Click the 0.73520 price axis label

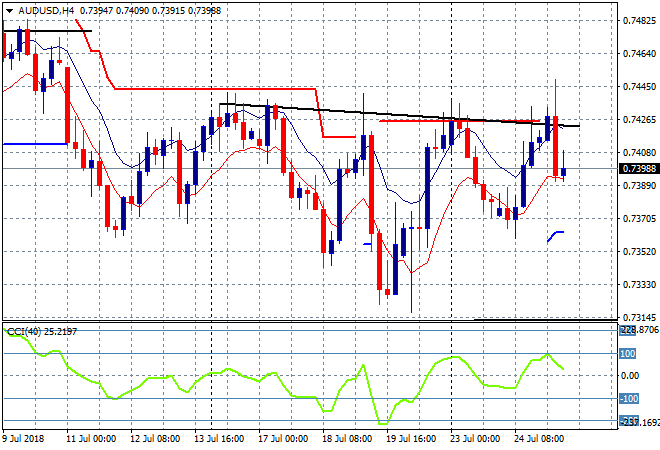639,251
